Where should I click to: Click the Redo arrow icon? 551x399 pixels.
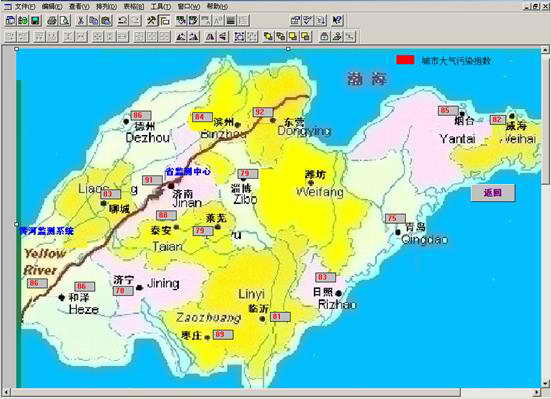pos(135,20)
